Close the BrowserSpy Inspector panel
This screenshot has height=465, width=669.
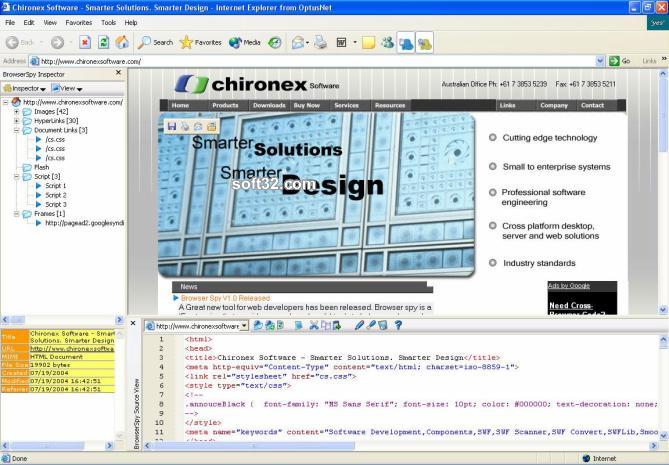point(119,73)
